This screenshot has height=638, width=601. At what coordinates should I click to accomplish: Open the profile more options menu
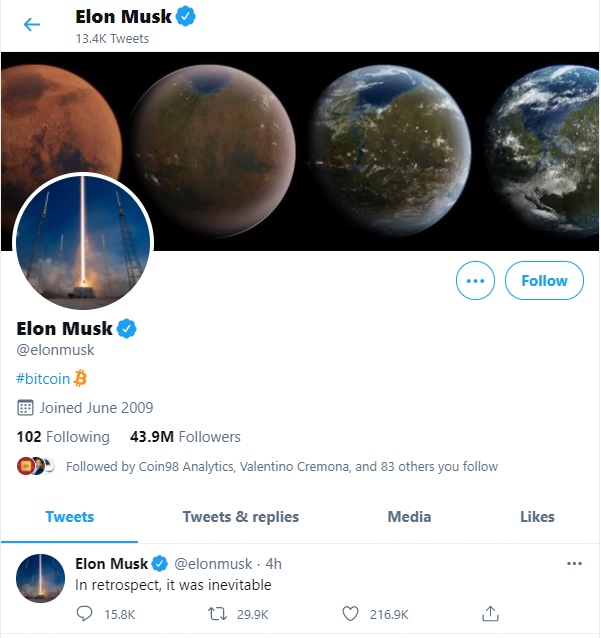tap(475, 281)
